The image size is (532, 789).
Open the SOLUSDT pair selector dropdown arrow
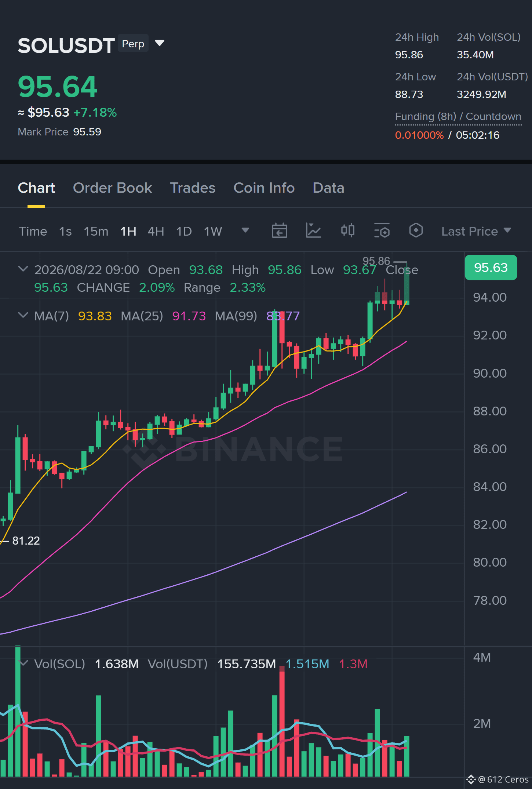160,43
